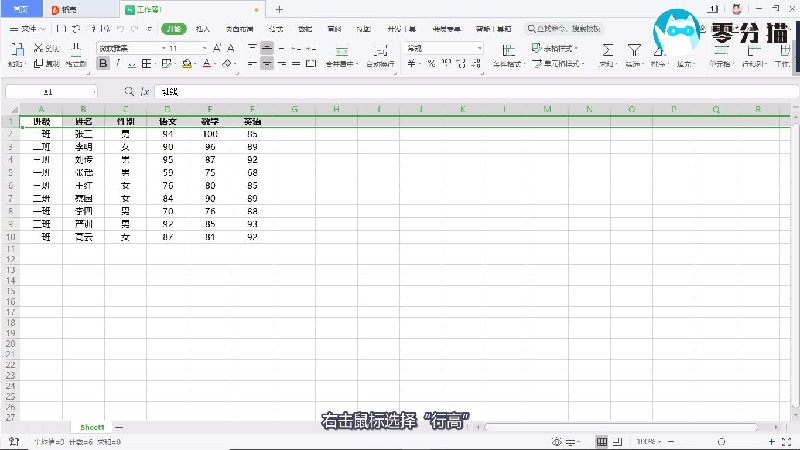Click the Sheet1 worksheet tab
800x450 pixels.
pos(93,427)
